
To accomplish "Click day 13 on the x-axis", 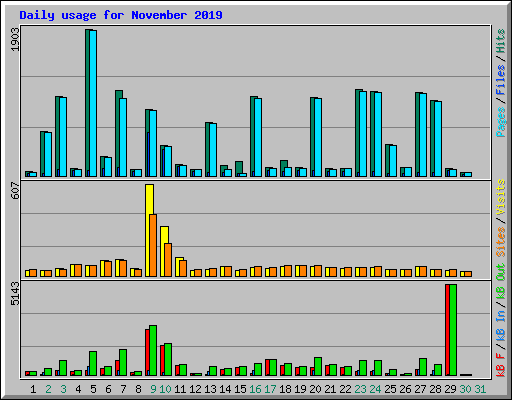I will pyautogui.click(x=210, y=389).
